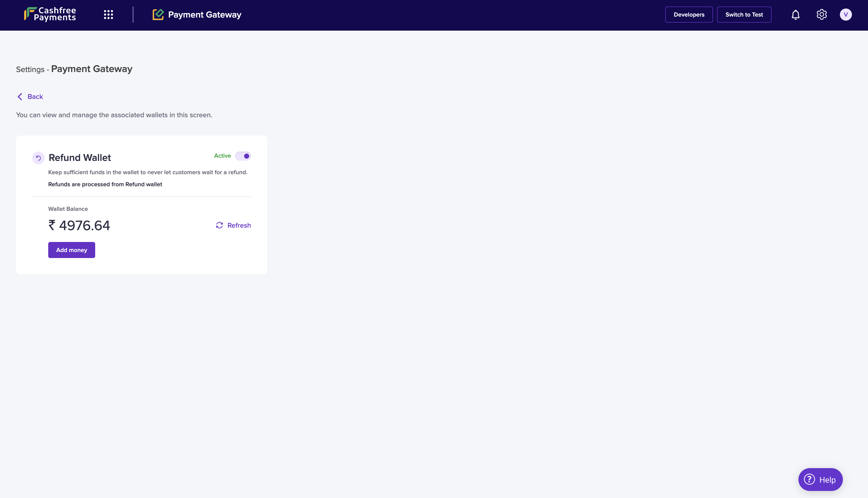Open the settings gear icon

[x=822, y=15]
